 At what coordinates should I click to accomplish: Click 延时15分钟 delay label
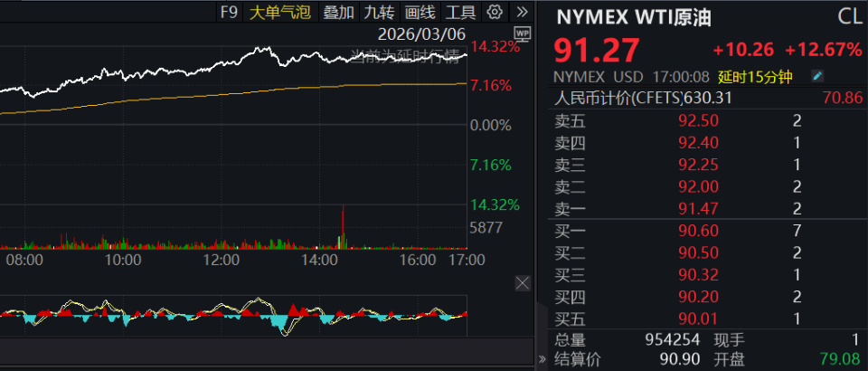[755, 76]
